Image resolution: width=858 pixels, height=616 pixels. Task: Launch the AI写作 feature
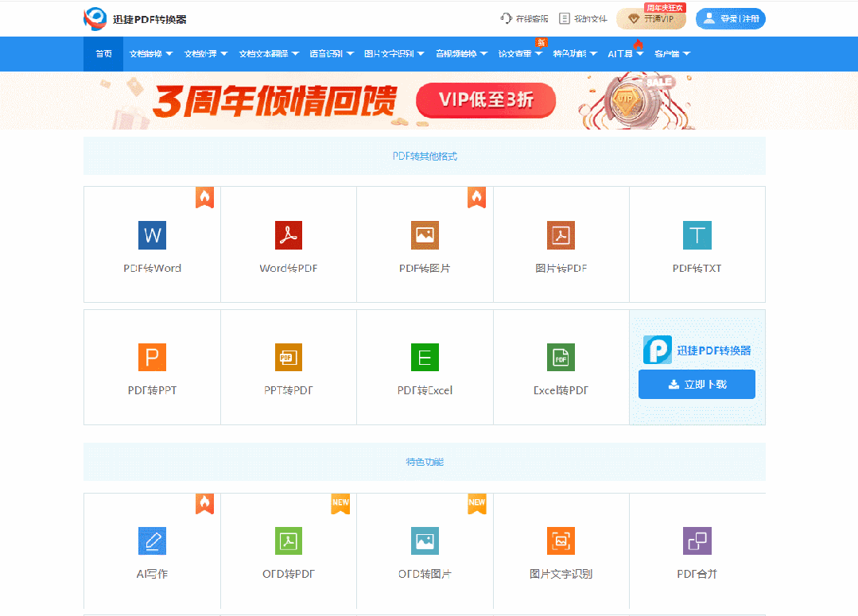(x=151, y=550)
